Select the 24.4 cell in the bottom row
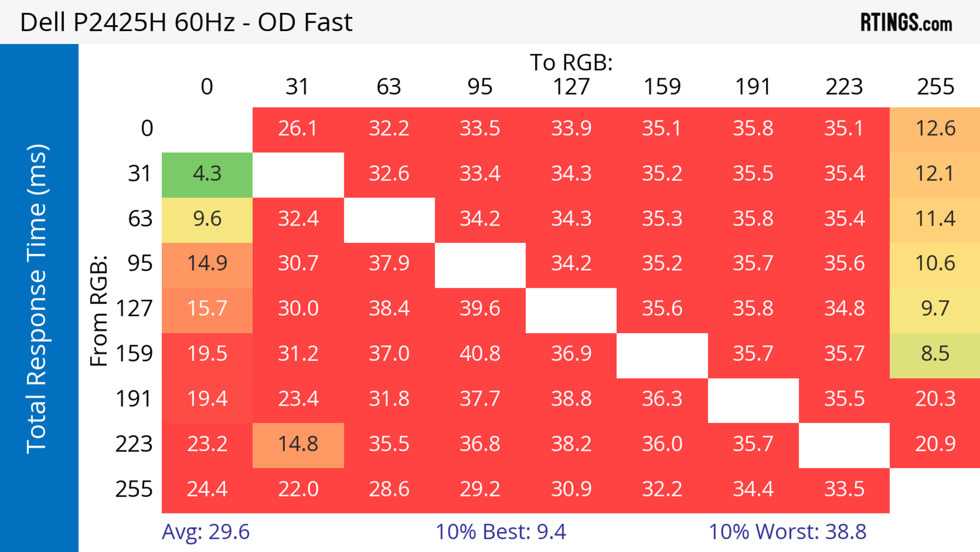The image size is (980, 552). pyautogui.click(x=207, y=490)
